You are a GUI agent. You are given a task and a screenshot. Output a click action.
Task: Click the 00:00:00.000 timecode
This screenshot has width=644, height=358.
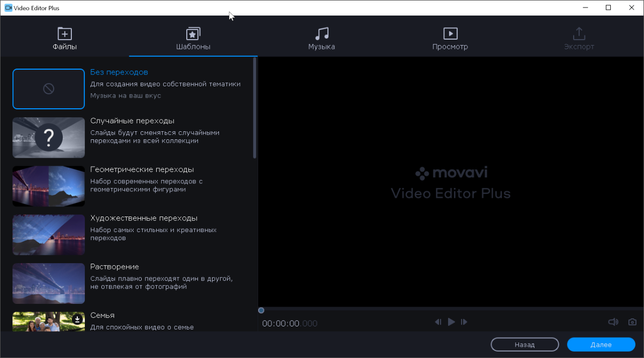290,324
